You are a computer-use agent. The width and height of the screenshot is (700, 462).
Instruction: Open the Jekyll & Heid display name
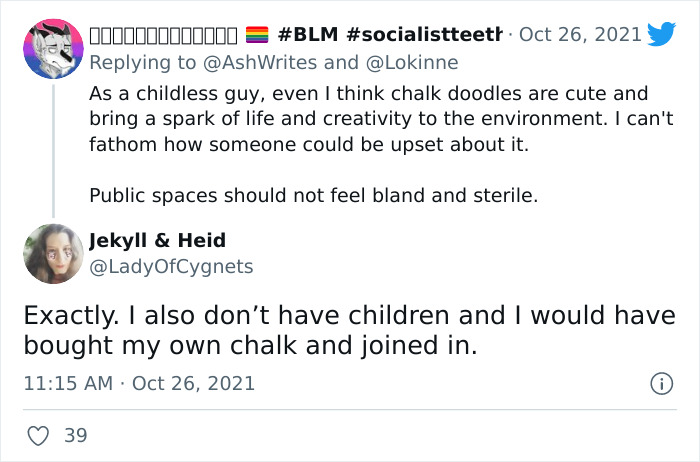(157, 240)
